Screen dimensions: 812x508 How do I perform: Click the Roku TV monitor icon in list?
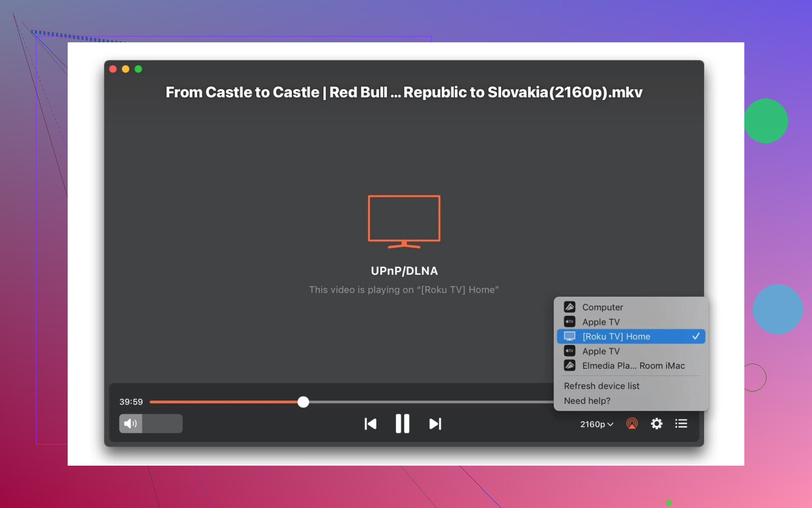pyautogui.click(x=569, y=337)
